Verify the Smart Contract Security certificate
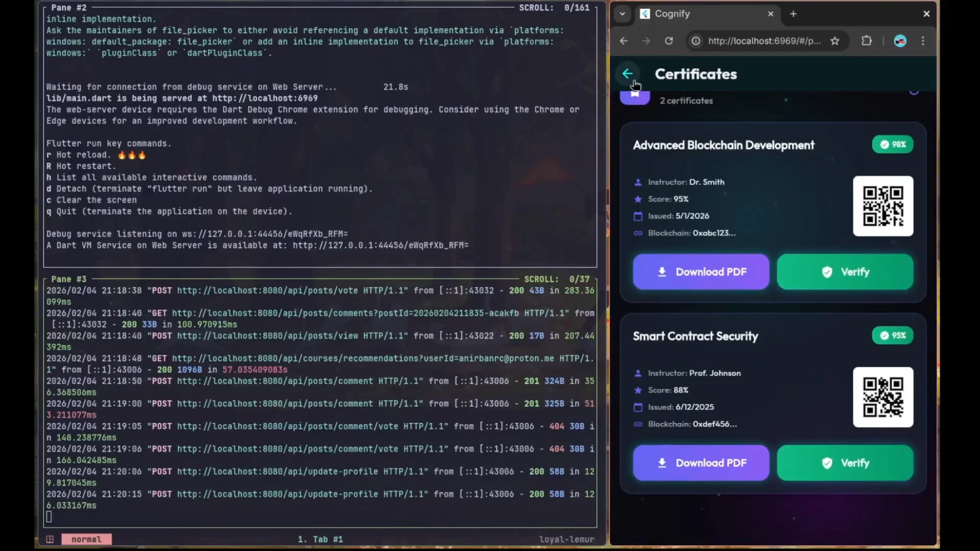This screenshot has height=551, width=980. pyautogui.click(x=845, y=463)
